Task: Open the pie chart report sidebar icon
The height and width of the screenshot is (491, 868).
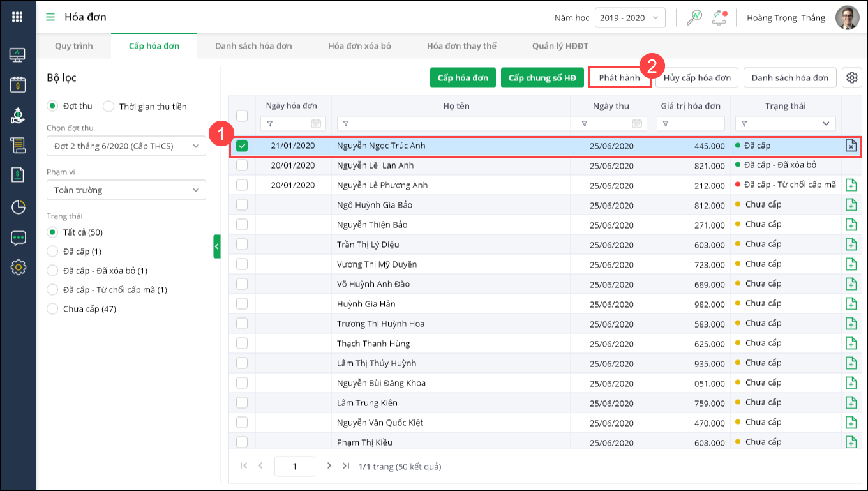Action: click(x=18, y=207)
